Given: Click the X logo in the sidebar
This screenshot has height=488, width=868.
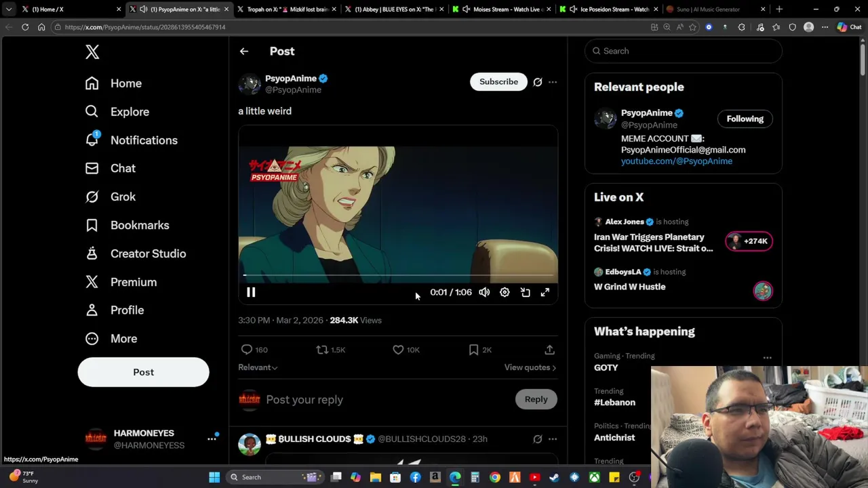Looking at the screenshot, I should 92,52.
